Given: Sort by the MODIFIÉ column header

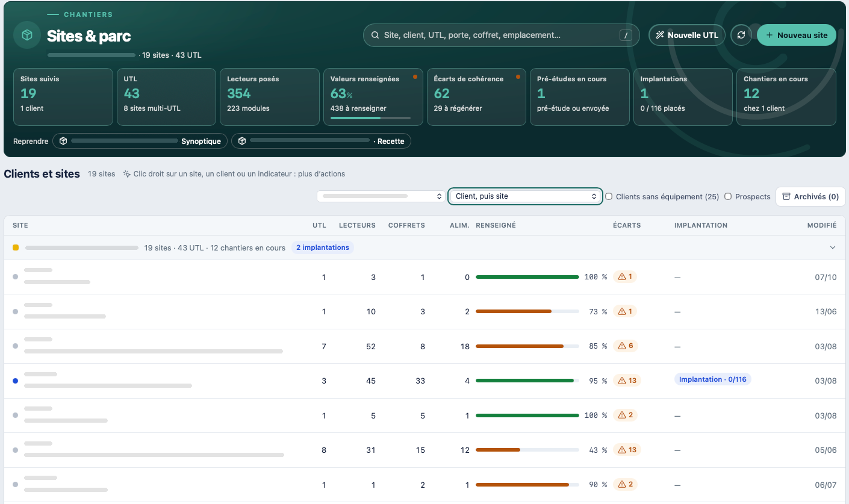Looking at the screenshot, I should pos(822,225).
